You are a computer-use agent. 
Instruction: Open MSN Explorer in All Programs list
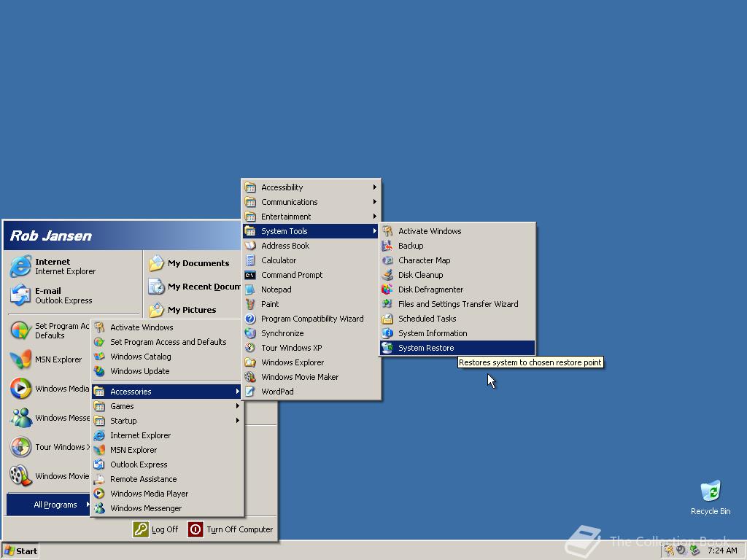pos(167,450)
